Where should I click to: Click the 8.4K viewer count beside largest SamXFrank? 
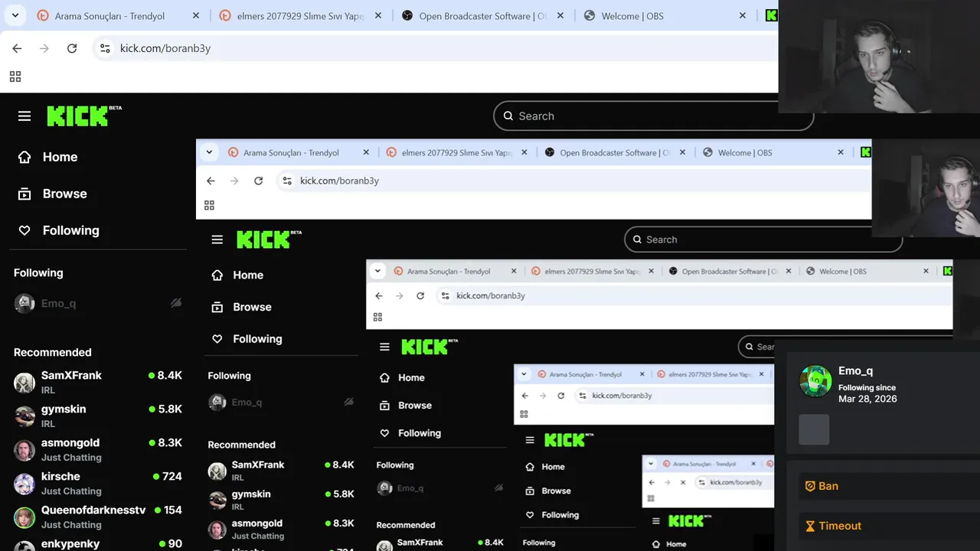(x=165, y=376)
